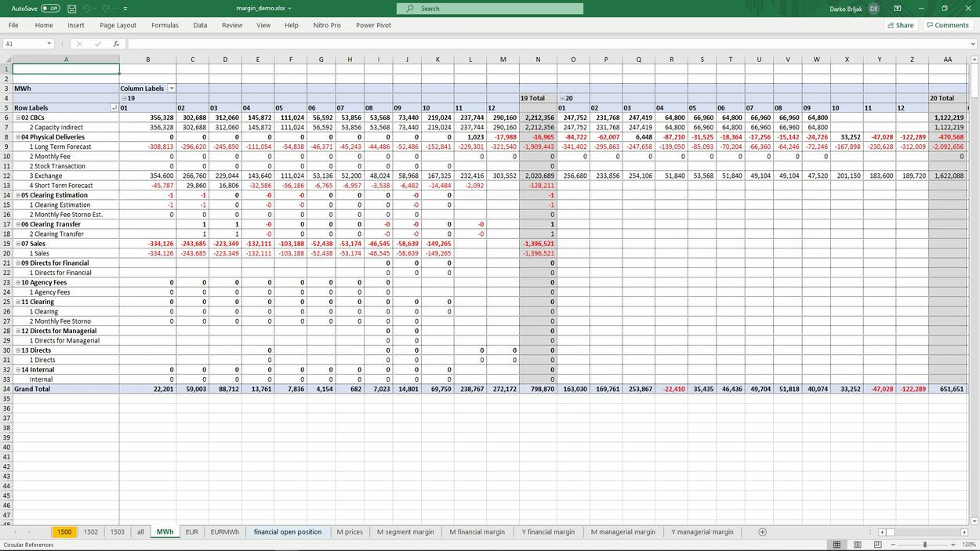This screenshot has height=551, width=980.
Task: Click the Undo icon
Action: (x=86, y=8)
